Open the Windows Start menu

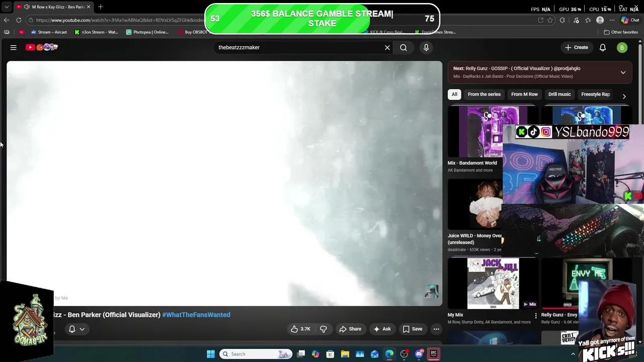point(211,354)
